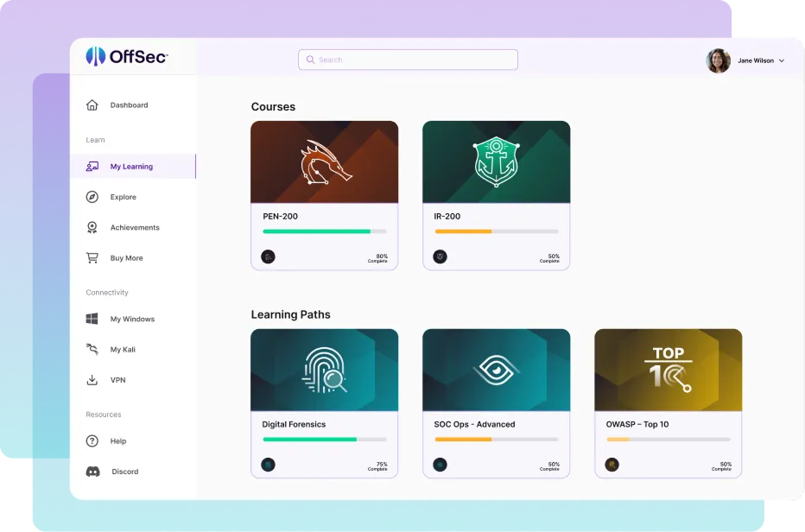805x532 pixels.
Task: Select My Learning in the sidebar
Action: pos(131,167)
